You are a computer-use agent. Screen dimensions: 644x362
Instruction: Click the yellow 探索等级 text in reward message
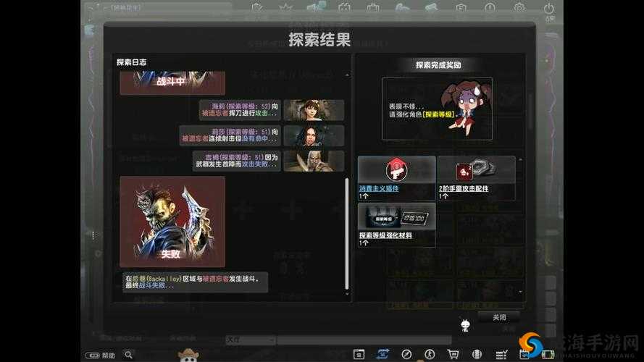coord(440,114)
